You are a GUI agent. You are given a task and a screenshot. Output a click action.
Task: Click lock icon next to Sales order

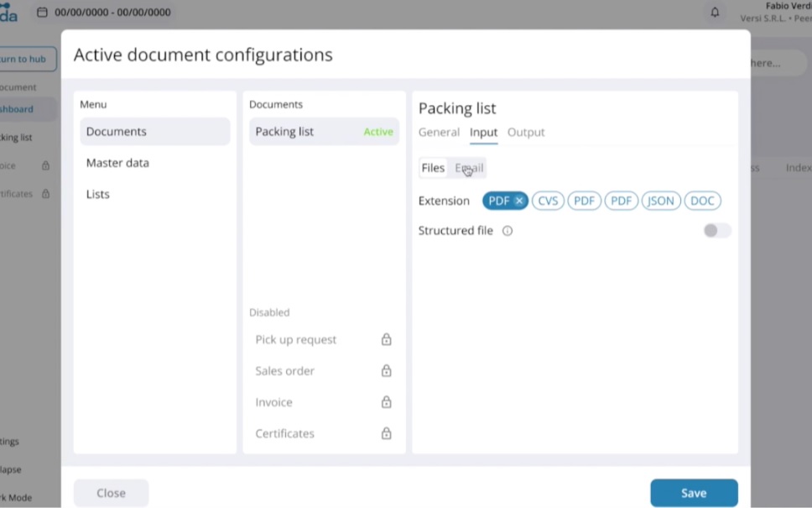click(x=386, y=371)
